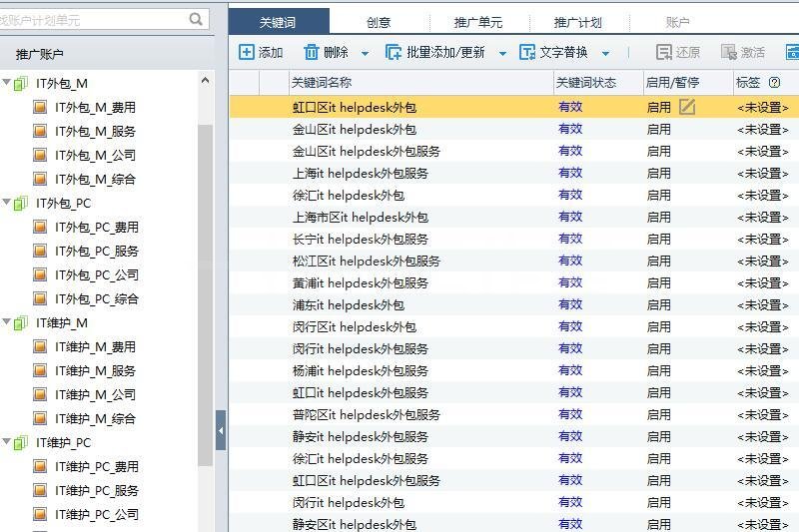Screen dimensions: 799x532
Task: Collapse the IT维护_PC tree node
Action: pos(6,441)
